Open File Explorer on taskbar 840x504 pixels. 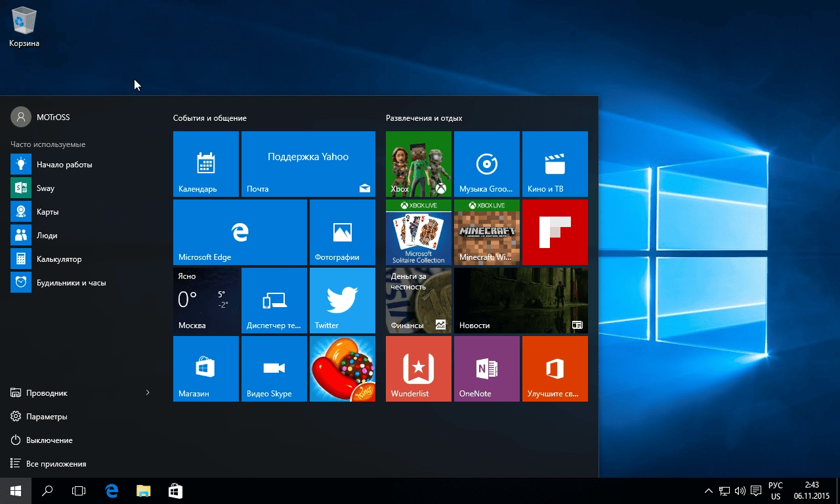(x=144, y=491)
